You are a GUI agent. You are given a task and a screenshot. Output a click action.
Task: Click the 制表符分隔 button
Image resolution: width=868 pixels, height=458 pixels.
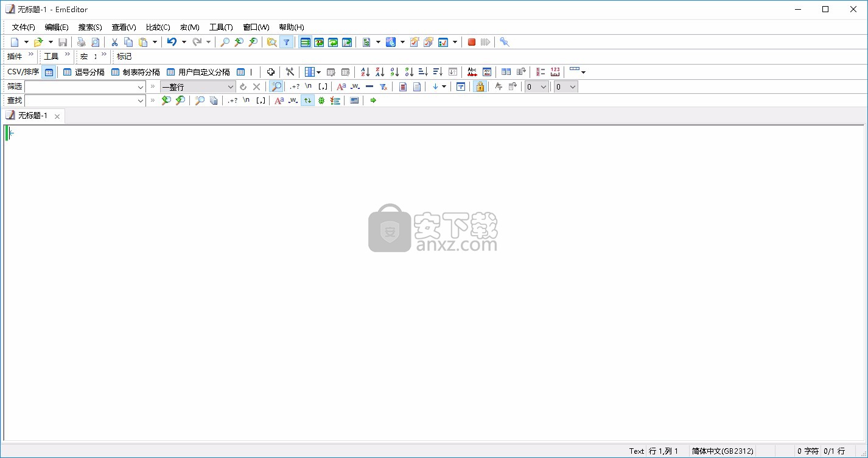tap(136, 72)
